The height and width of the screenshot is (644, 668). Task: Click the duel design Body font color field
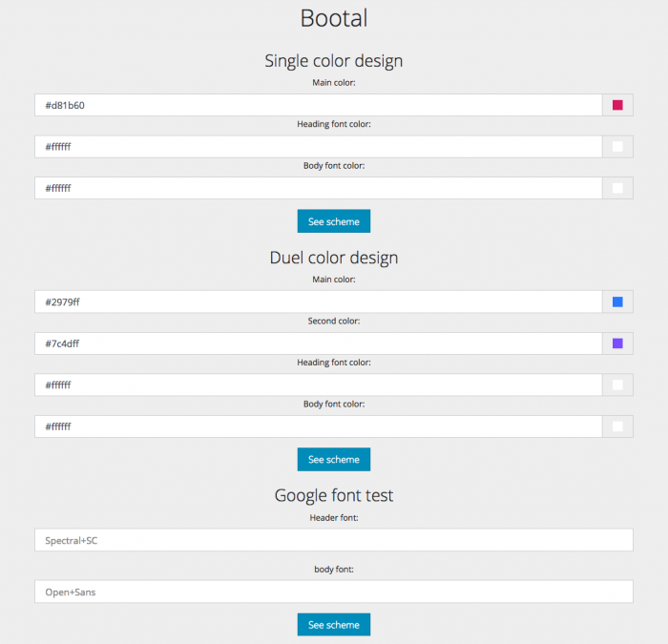coord(318,426)
